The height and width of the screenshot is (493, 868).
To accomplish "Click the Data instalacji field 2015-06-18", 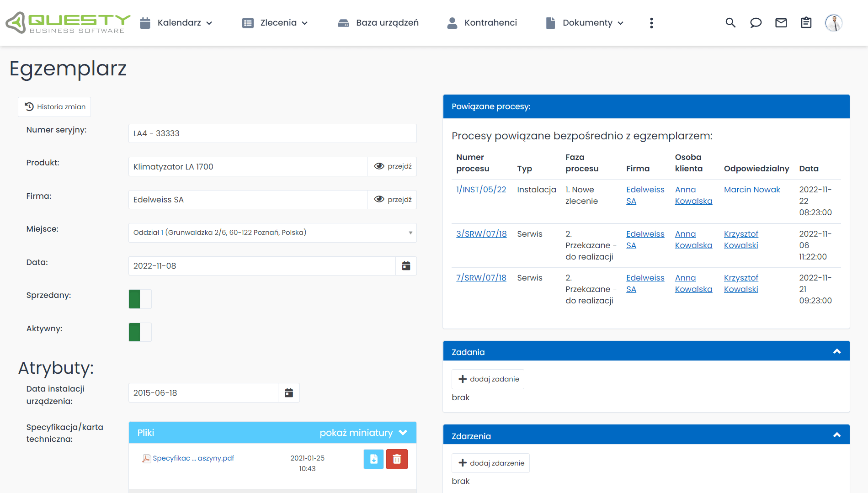I will [203, 393].
